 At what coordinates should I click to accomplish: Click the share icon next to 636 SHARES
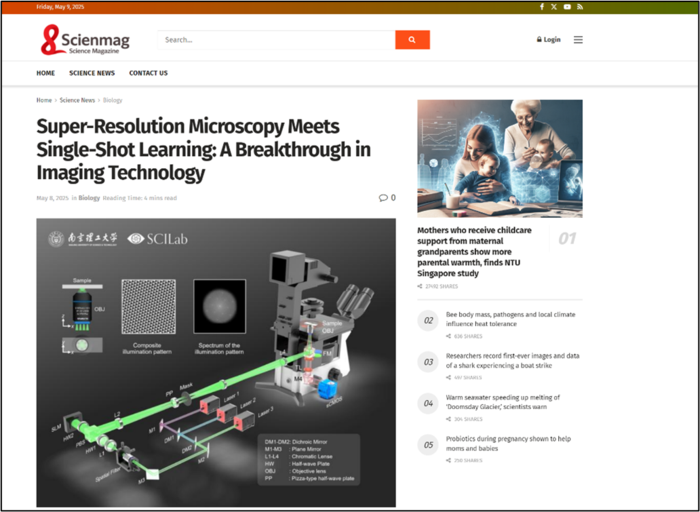click(x=448, y=337)
